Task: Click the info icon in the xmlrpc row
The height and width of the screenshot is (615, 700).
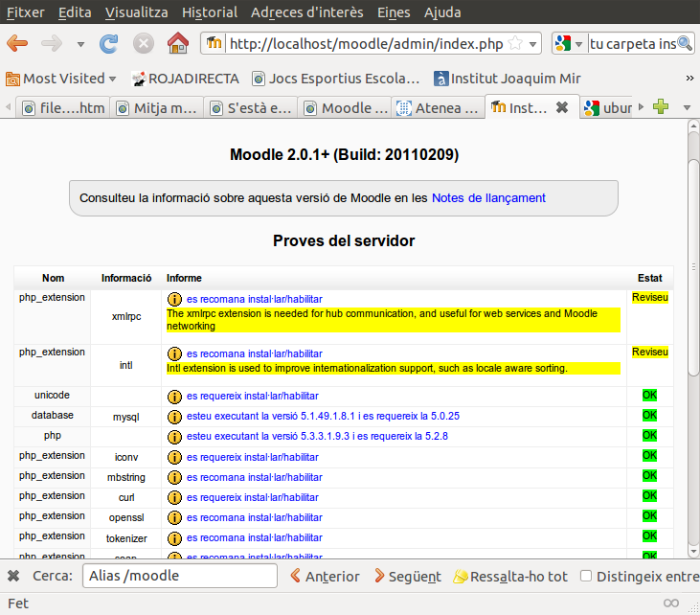Action: click(x=174, y=300)
